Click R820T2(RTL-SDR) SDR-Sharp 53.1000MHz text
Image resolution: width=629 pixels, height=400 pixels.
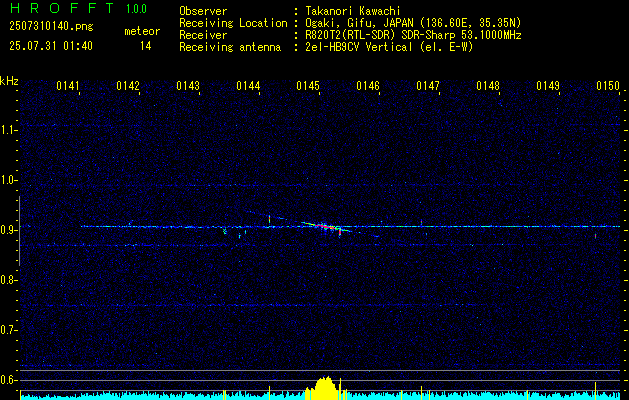tap(413, 35)
